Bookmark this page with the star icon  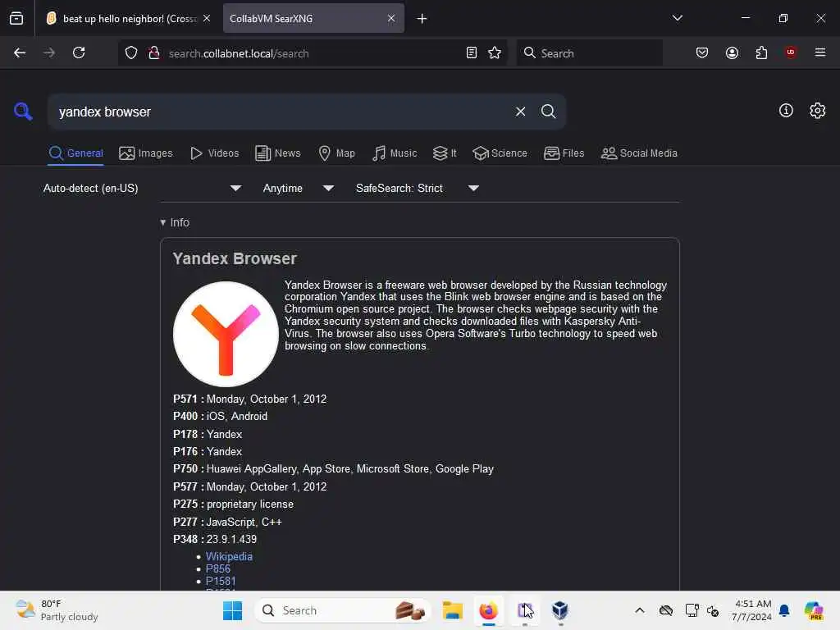[x=495, y=53]
